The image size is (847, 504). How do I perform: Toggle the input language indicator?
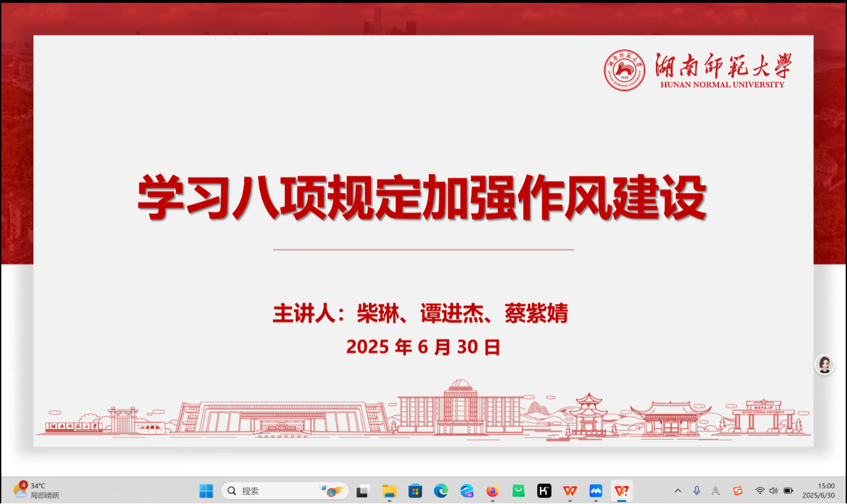pyautogui.click(x=716, y=491)
